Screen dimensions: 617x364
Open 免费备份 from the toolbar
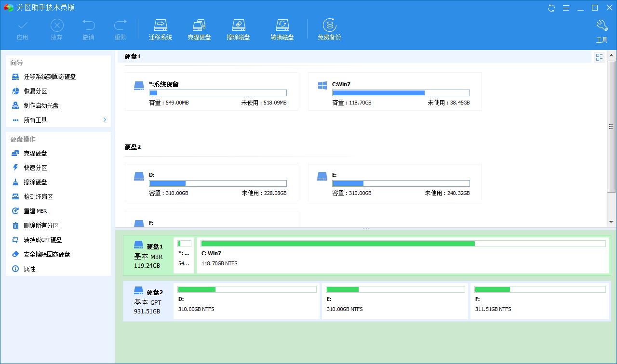click(x=329, y=28)
